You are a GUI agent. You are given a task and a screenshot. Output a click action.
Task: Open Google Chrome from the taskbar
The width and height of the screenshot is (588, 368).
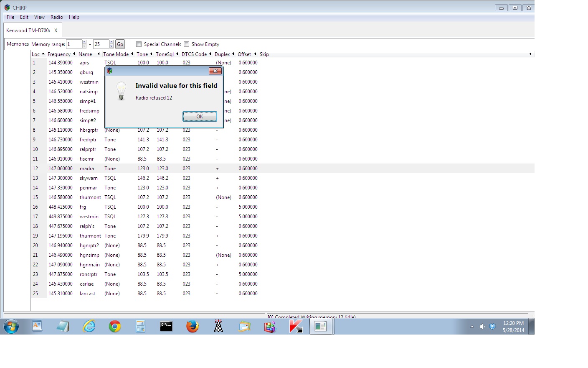(115, 326)
